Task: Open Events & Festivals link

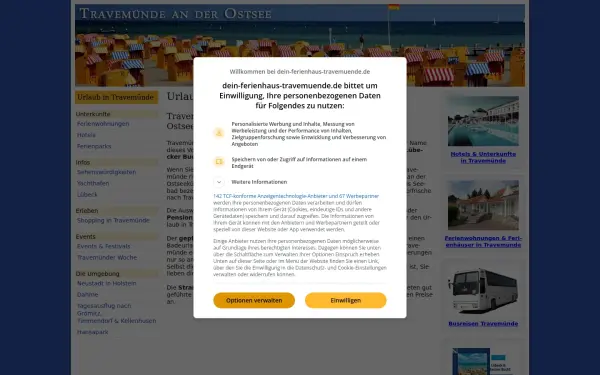Action: 104,246
